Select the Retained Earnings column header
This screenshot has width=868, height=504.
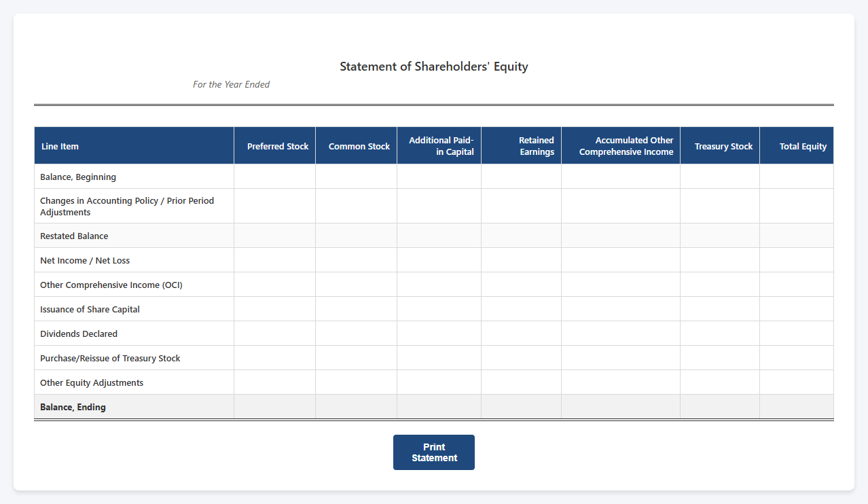click(522, 146)
